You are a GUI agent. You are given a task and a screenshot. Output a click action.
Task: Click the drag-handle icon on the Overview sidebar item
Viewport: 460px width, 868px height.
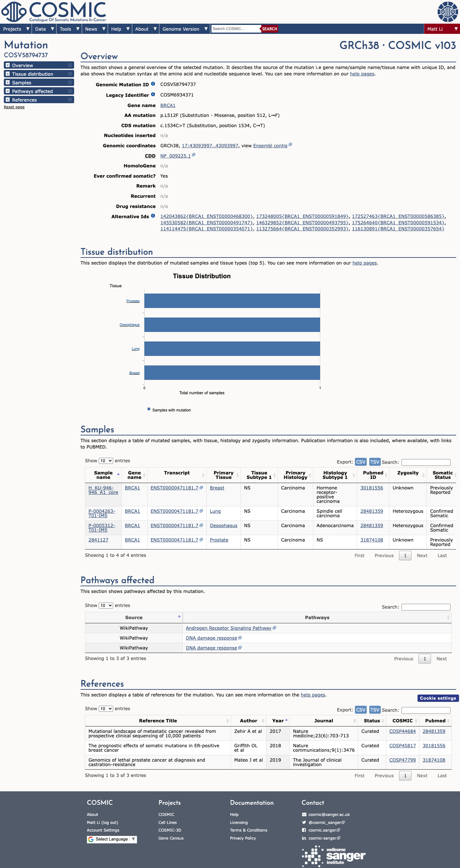[70, 65]
